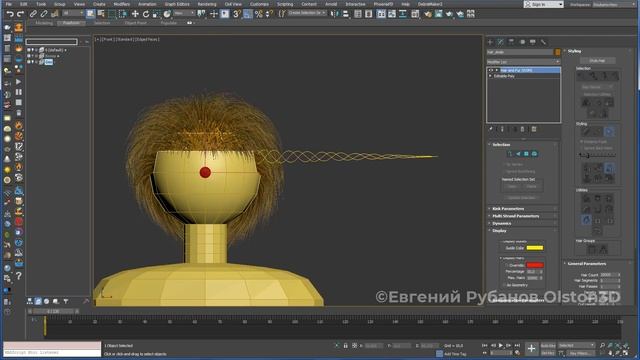The height and width of the screenshot is (360, 640).
Task: Click the Pin Stack icon below modifier stack
Action: pos(491,129)
